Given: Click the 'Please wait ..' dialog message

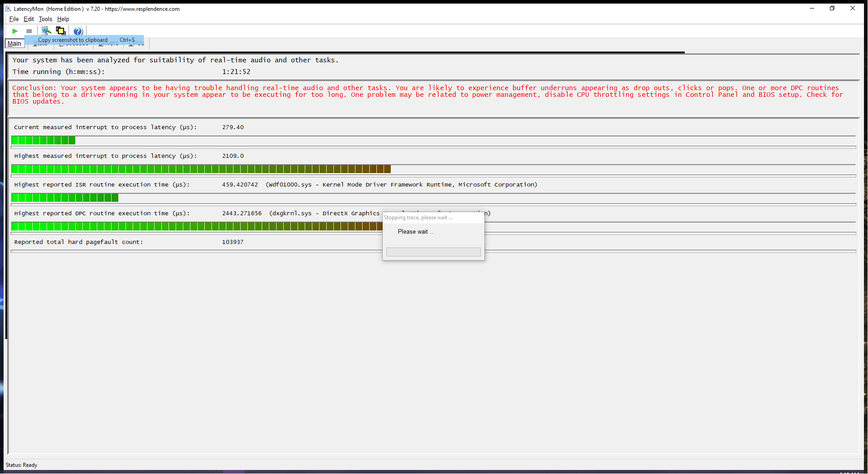Looking at the screenshot, I should tap(415, 232).
